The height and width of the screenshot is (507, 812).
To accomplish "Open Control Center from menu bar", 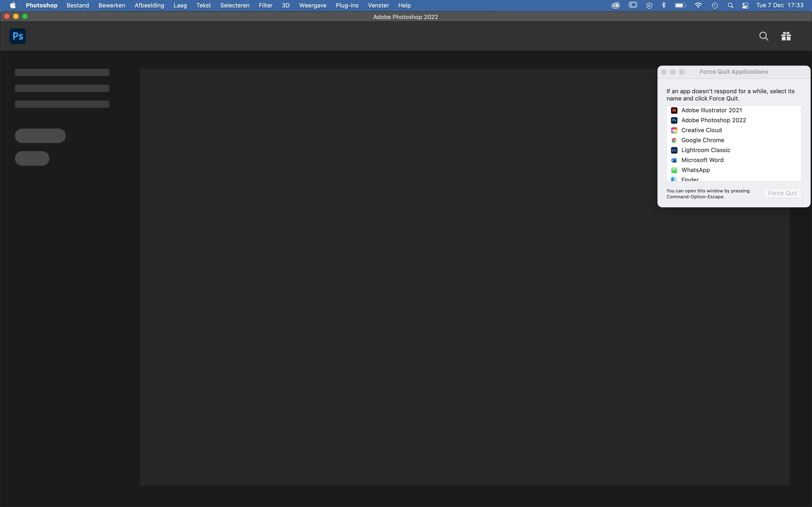I will click(745, 5).
